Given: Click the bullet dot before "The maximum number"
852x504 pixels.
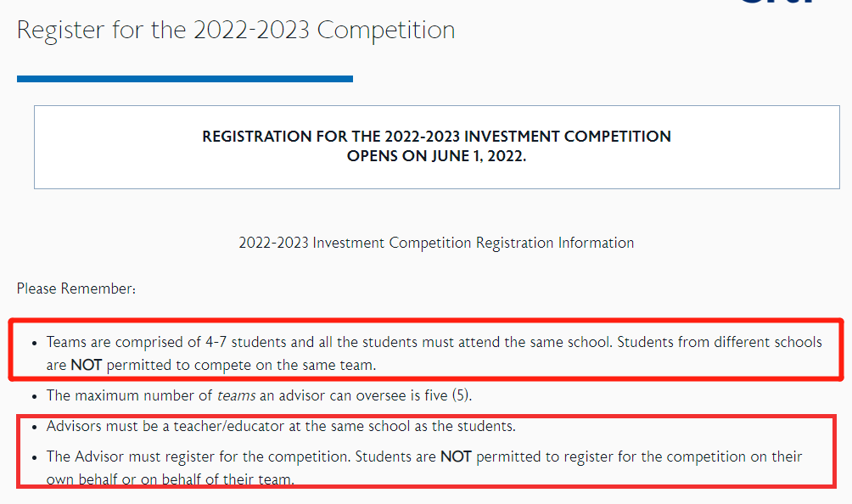Looking at the screenshot, I should pos(34,396).
